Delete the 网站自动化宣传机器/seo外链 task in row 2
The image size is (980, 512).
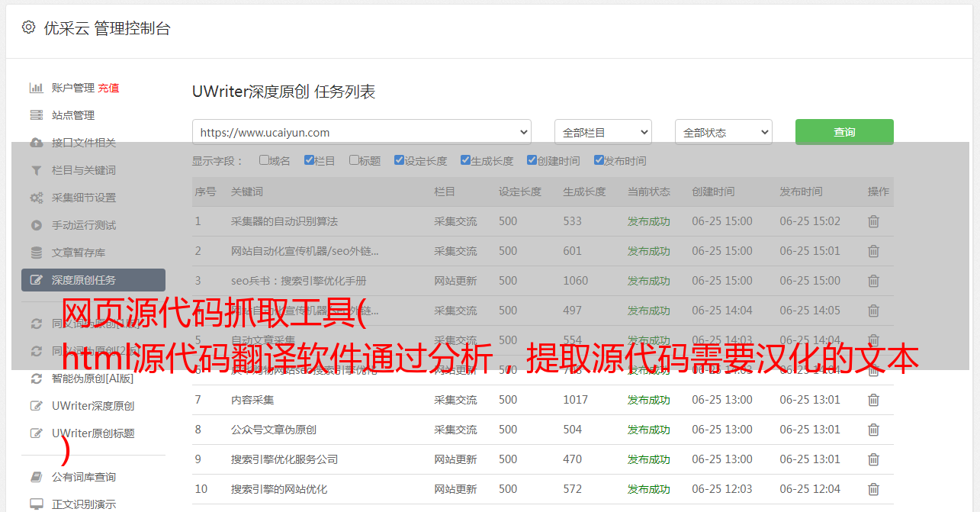[x=873, y=251]
